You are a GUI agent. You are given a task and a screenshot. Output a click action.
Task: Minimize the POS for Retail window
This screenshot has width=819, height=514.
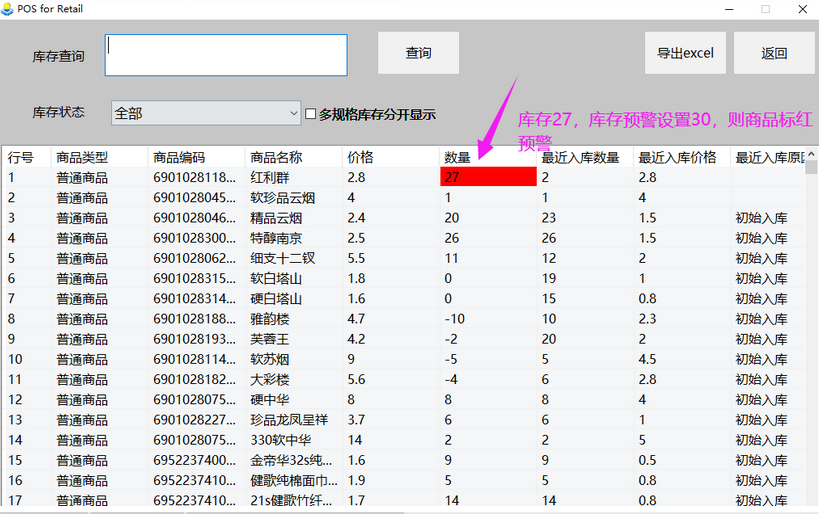(729, 9)
